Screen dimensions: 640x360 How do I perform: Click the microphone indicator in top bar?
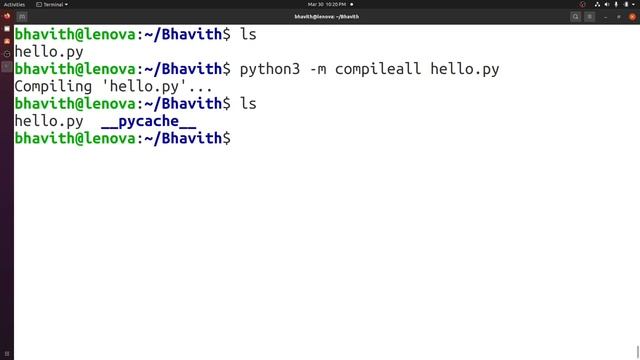(616, 4)
